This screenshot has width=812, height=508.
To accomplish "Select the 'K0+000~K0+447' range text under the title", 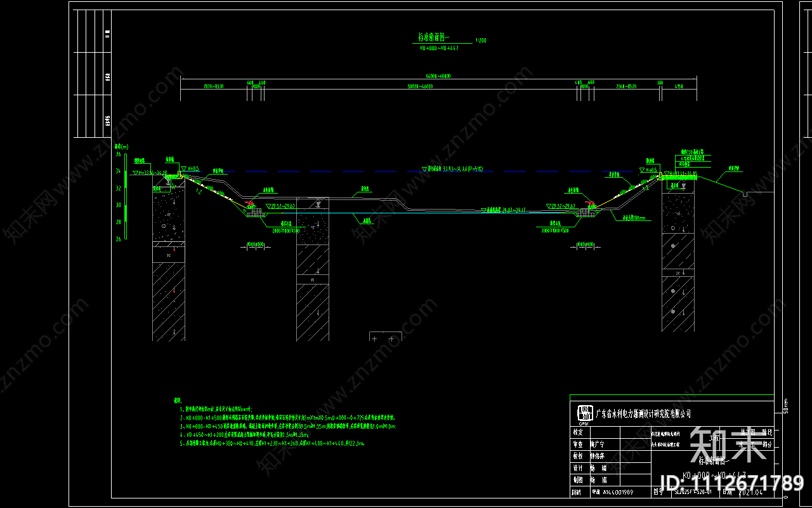I will click(x=438, y=47).
